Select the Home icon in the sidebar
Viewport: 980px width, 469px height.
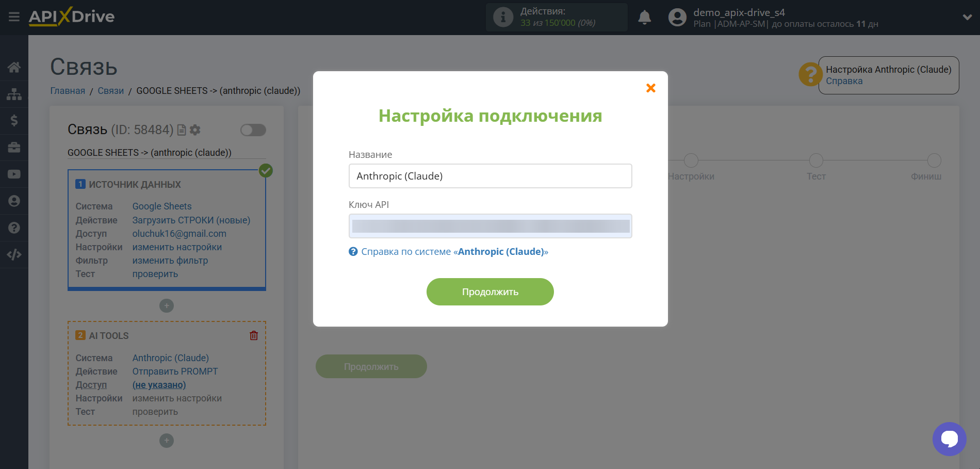pyautogui.click(x=14, y=67)
